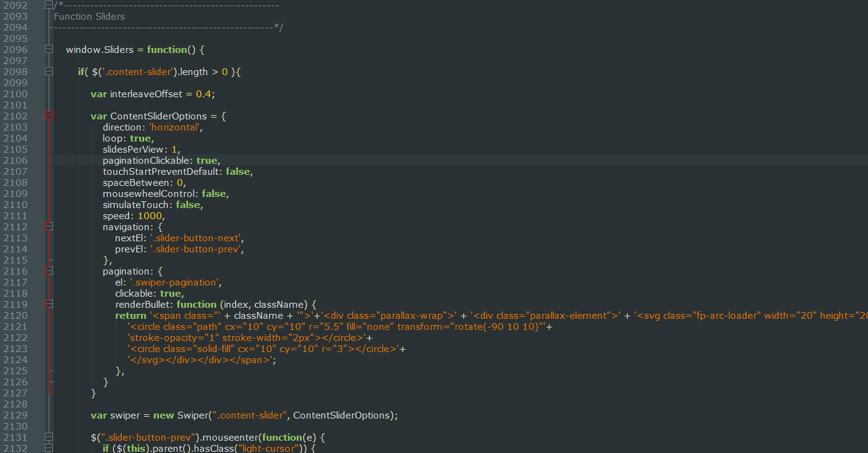
Task: Click the 'touchStartPreventDefault' property
Action: (x=162, y=172)
